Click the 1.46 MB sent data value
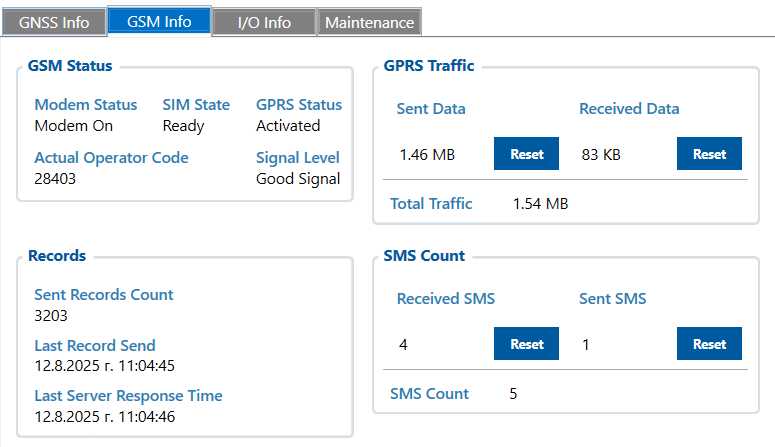775x447 pixels. point(427,155)
